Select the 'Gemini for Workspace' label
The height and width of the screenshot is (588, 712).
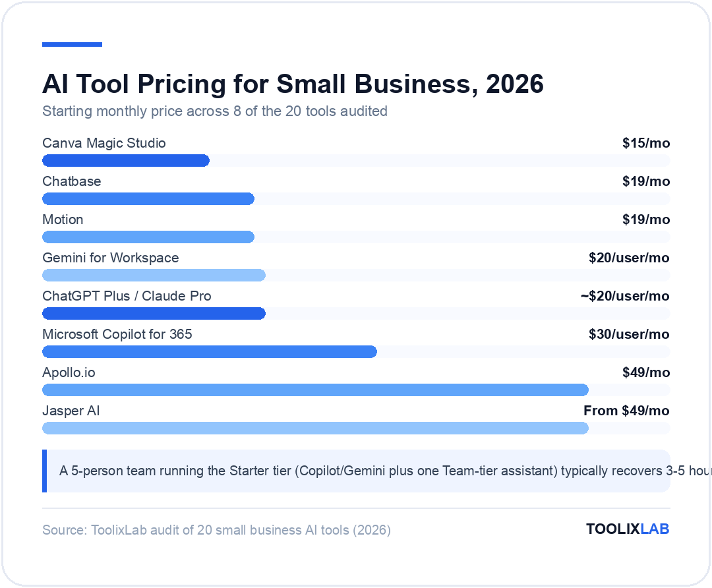tap(110, 258)
